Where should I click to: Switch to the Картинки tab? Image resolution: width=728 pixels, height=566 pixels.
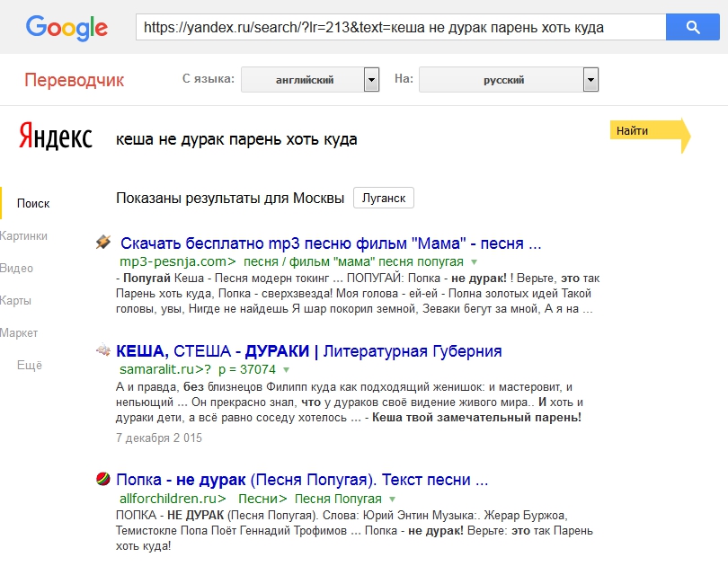coord(23,236)
